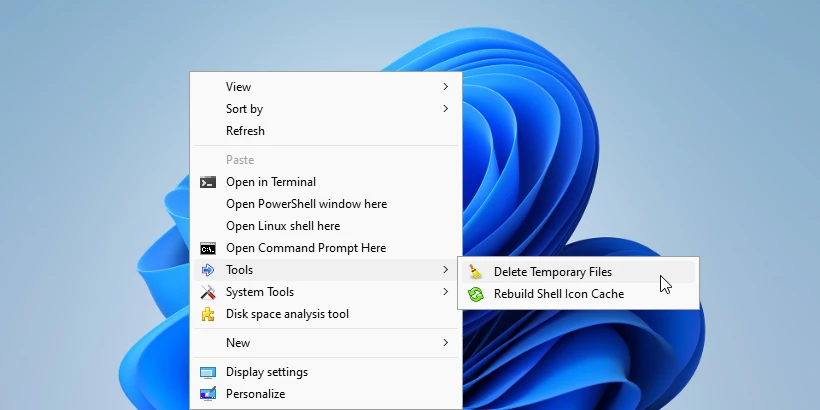This screenshot has width=820, height=410.
Task: Click the green Rebuild Shell Icon Cache icon
Action: point(475,294)
